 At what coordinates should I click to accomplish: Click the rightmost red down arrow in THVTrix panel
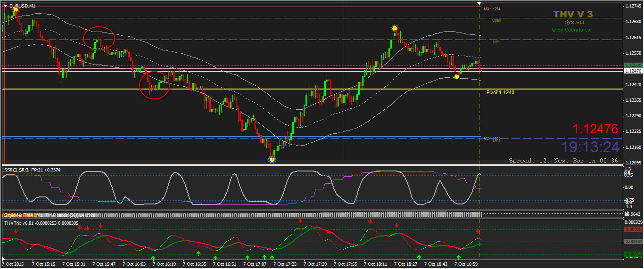pyautogui.click(x=478, y=231)
